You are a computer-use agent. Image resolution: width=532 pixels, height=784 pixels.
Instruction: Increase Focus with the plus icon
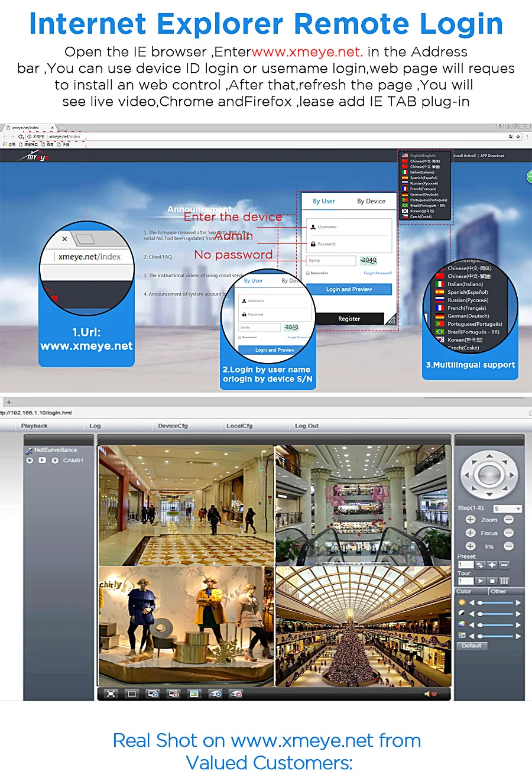(x=471, y=533)
